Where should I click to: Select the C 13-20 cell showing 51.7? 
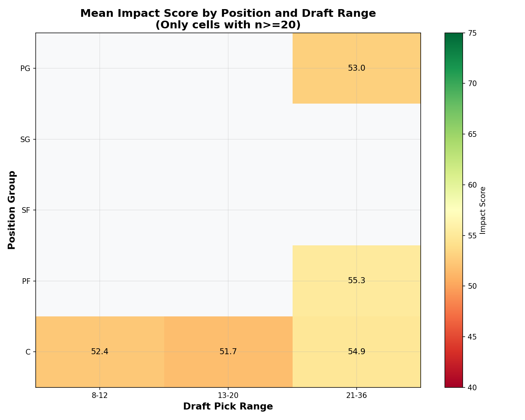(228, 352)
